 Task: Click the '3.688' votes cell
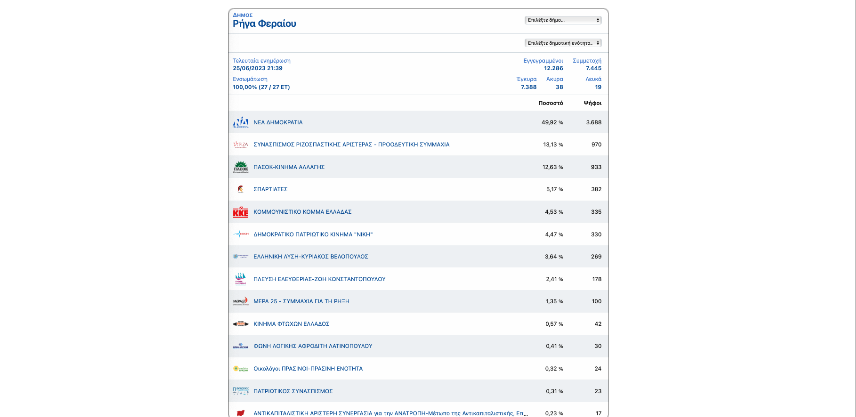[x=593, y=122]
